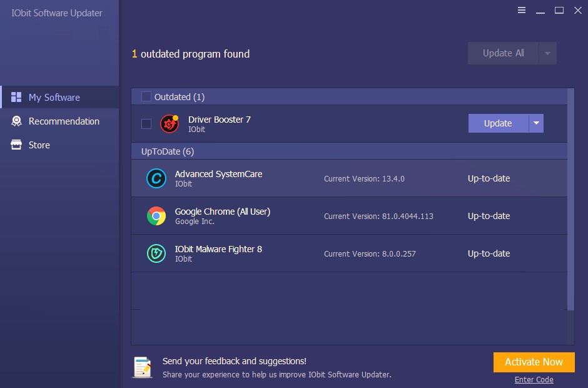This screenshot has width=588, height=388.
Task: Open the My Software section
Action: pos(59,97)
